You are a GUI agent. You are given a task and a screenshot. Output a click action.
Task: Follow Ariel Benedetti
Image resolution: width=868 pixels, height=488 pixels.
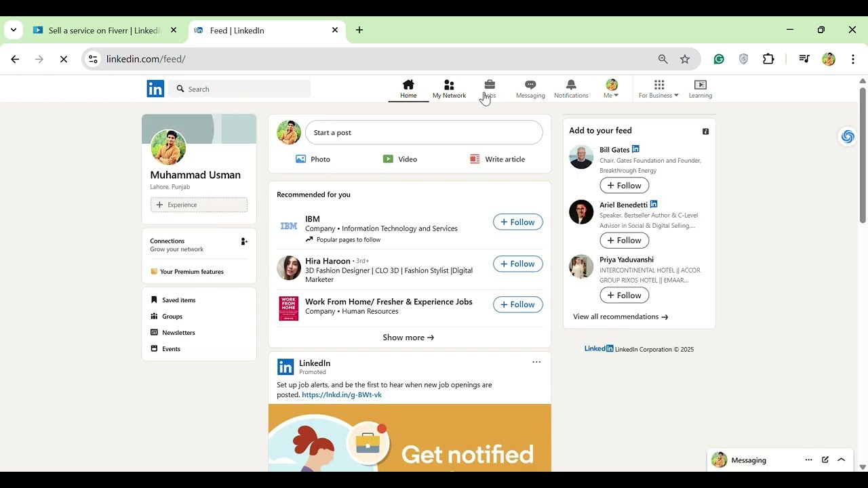coord(625,241)
